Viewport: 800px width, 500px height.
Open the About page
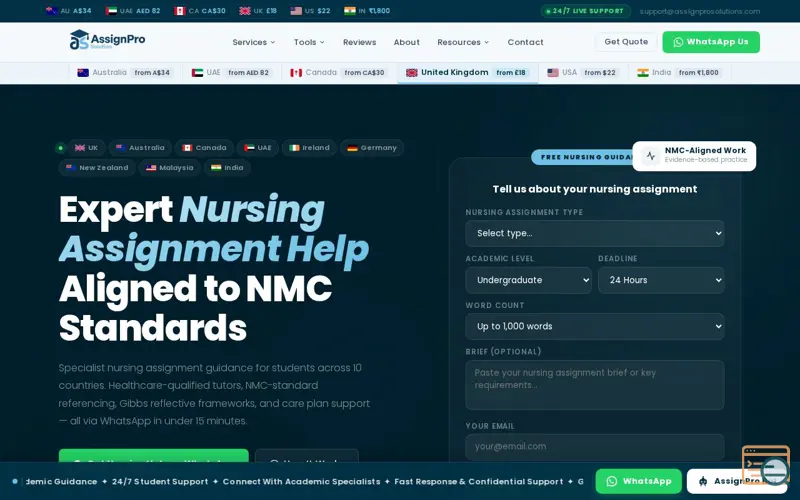click(406, 42)
